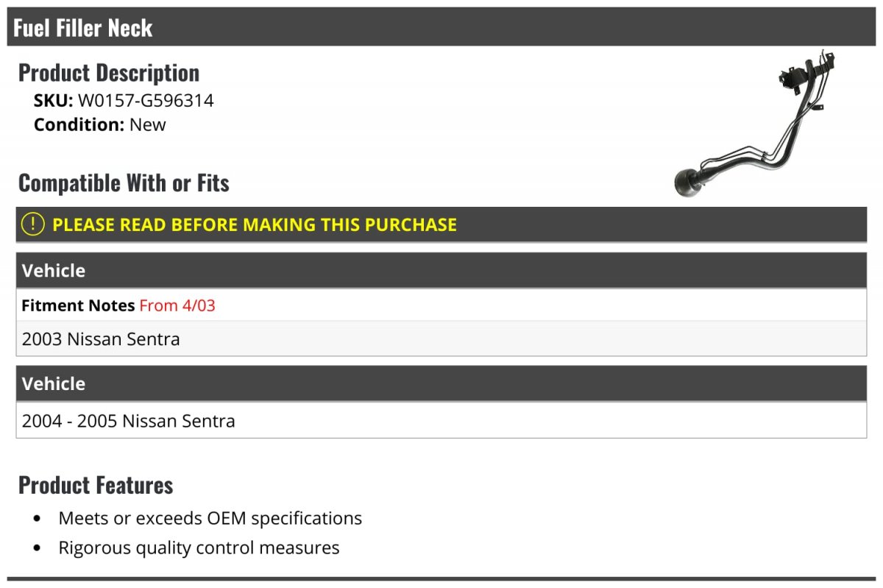Click the Fitment Notes label
The width and height of the screenshot is (883, 588).
tap(78, 305)
